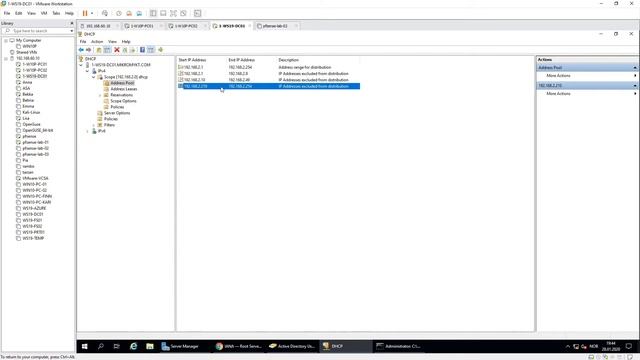640x360 pixels.
Task: Open the DHCP View menu
Action: (x=112, y=42)
